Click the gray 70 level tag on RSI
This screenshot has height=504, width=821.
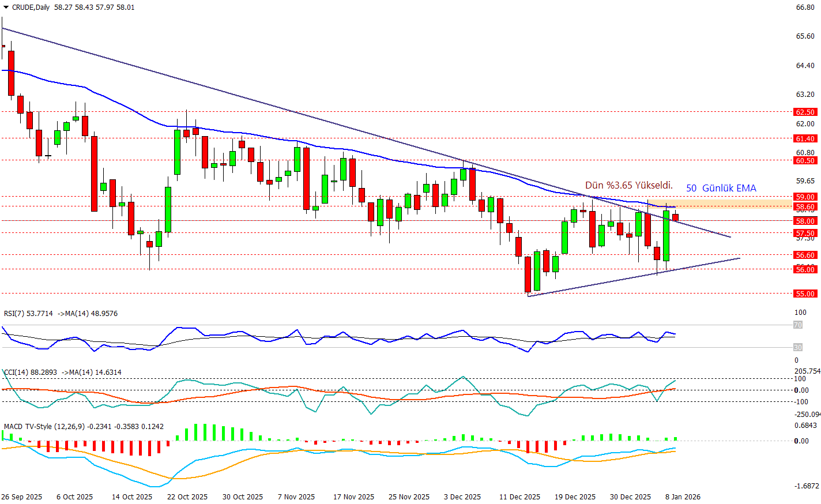pyautogui.click(x=798, y=325)
